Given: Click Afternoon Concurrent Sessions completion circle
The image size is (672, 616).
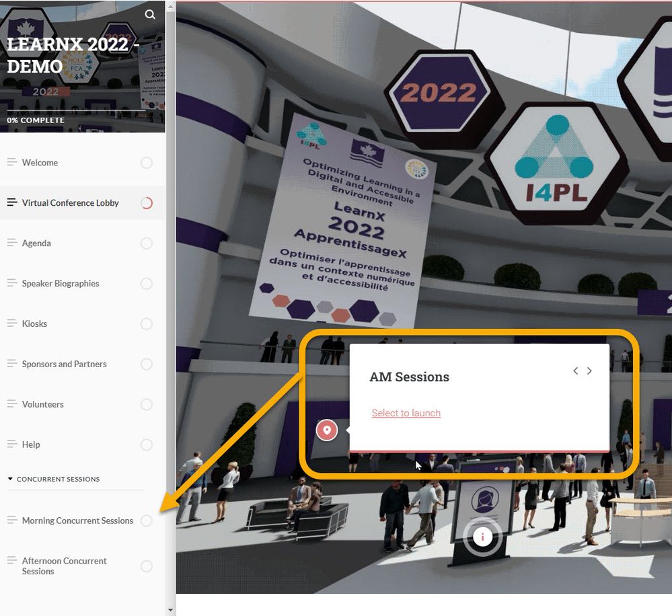Looking at the screenshot, I should coord(147,566).
